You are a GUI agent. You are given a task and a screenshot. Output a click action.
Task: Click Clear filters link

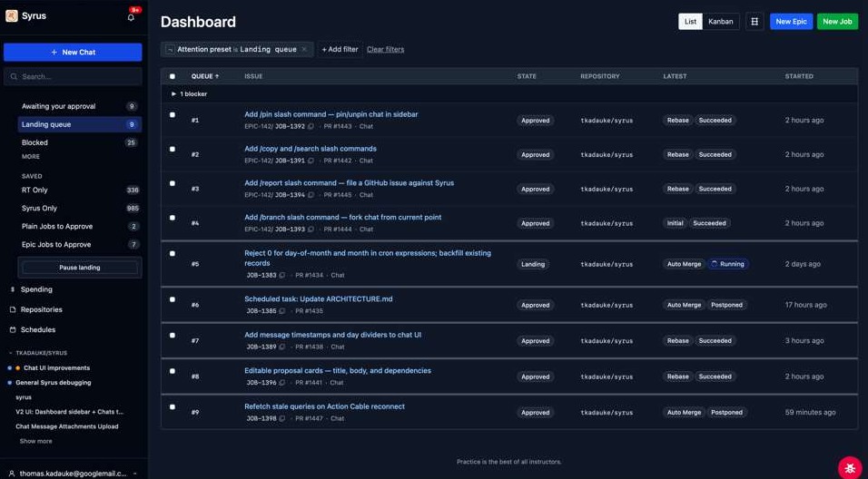click(385, 49)
